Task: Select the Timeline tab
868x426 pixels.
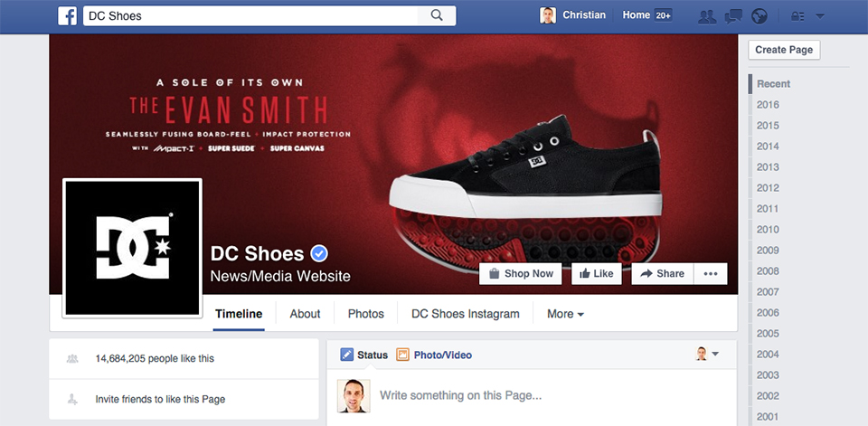Action: click(239, 314)
